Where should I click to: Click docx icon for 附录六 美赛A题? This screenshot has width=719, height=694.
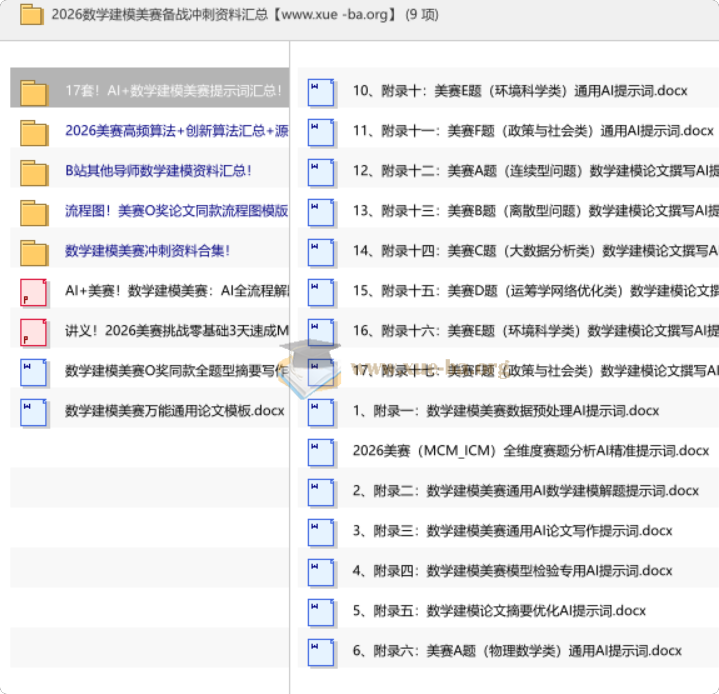coord(321,651)
